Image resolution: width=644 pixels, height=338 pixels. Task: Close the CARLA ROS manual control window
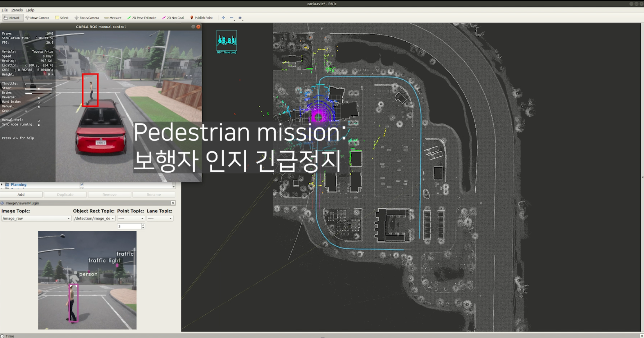[x=199, y=27]
